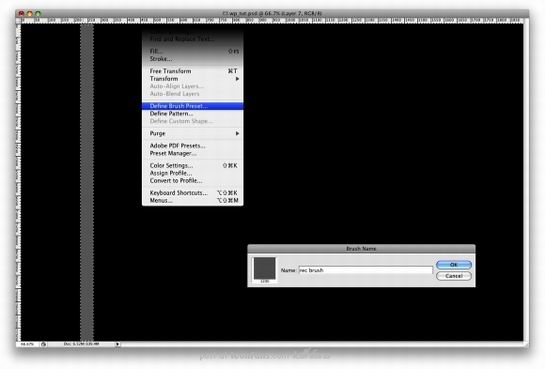Click the brush Name text field

[365, 270]
